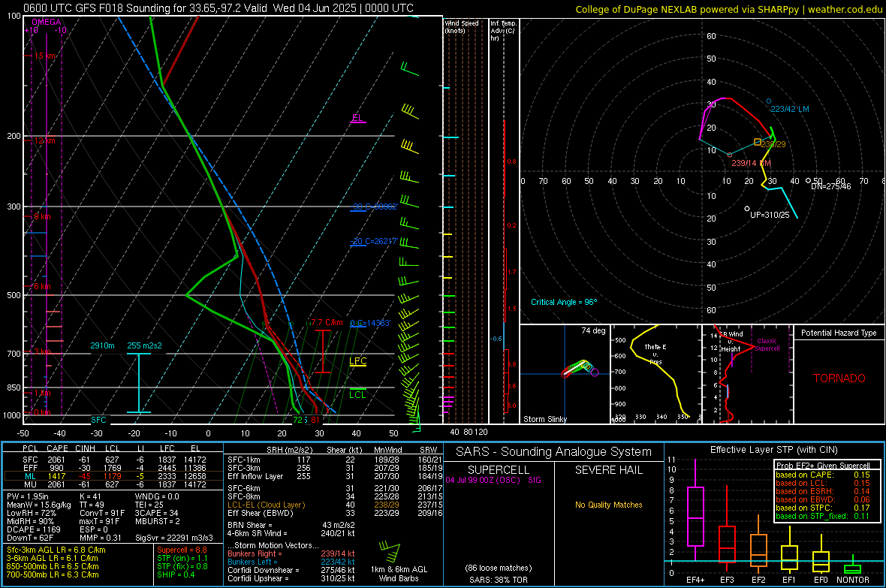
Task: Click the DCAPE = 1169 value
Action: point(36,529)
